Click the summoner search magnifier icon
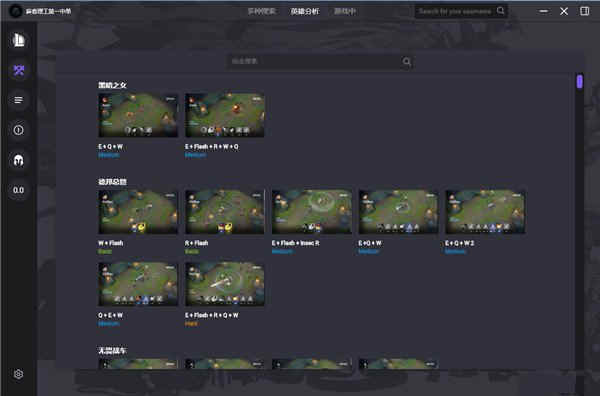600x396 pixels. [501, 11]
